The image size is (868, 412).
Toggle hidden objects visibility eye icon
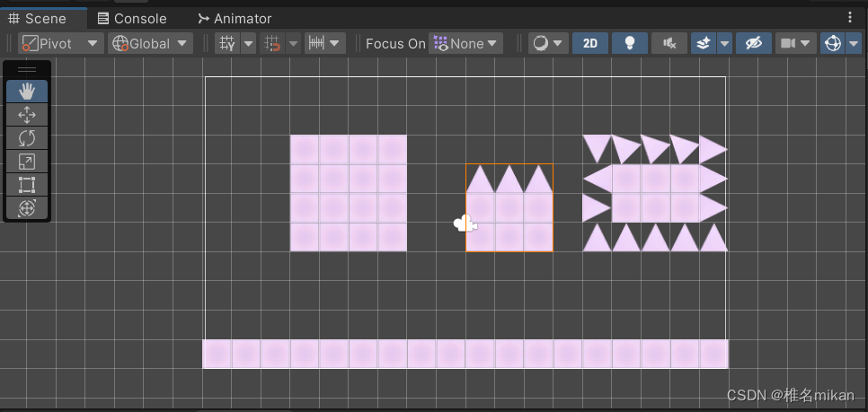point(753,43)
